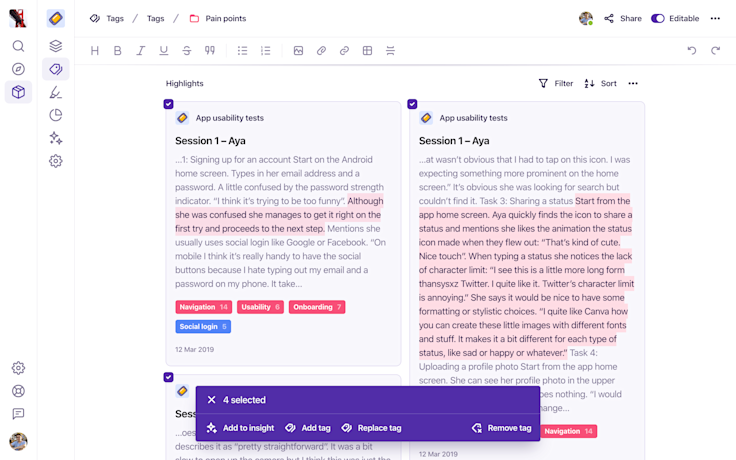Click the Highlights section heading
Viewport: 736px width, 460px height.
coord(184,84)
